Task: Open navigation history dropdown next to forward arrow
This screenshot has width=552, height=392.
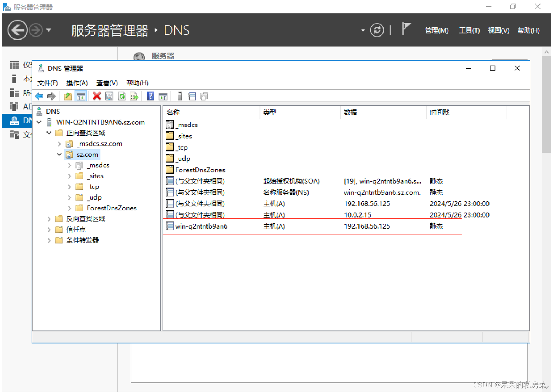Action: [49, 30]
